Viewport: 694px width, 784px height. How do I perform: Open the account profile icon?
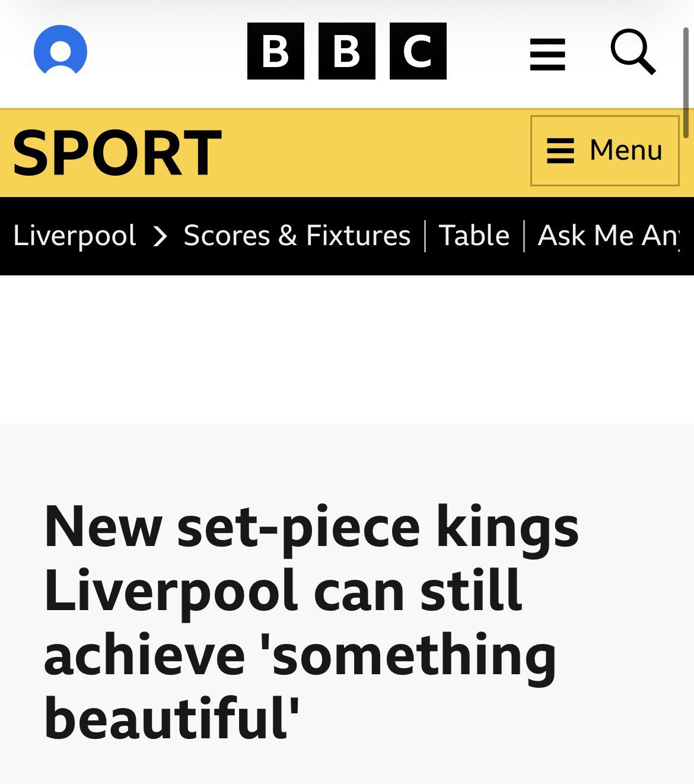pos(61,51)
